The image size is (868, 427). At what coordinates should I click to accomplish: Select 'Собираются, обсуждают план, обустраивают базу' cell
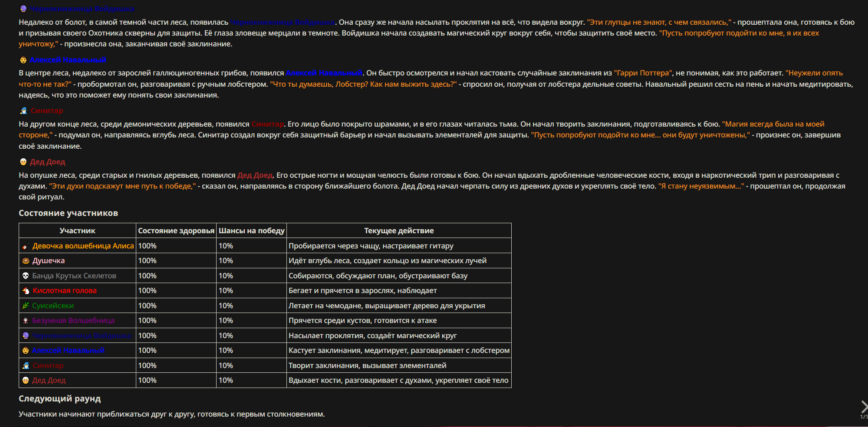click(399, 276)
